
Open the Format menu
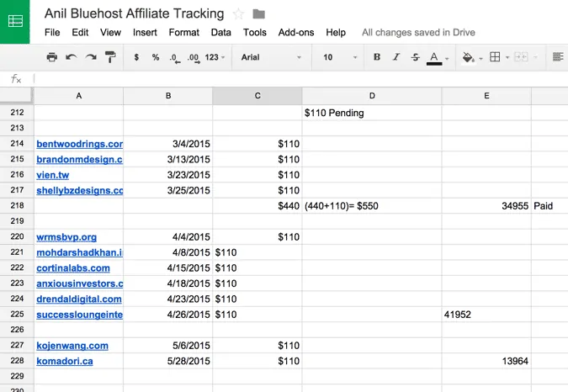184,33
